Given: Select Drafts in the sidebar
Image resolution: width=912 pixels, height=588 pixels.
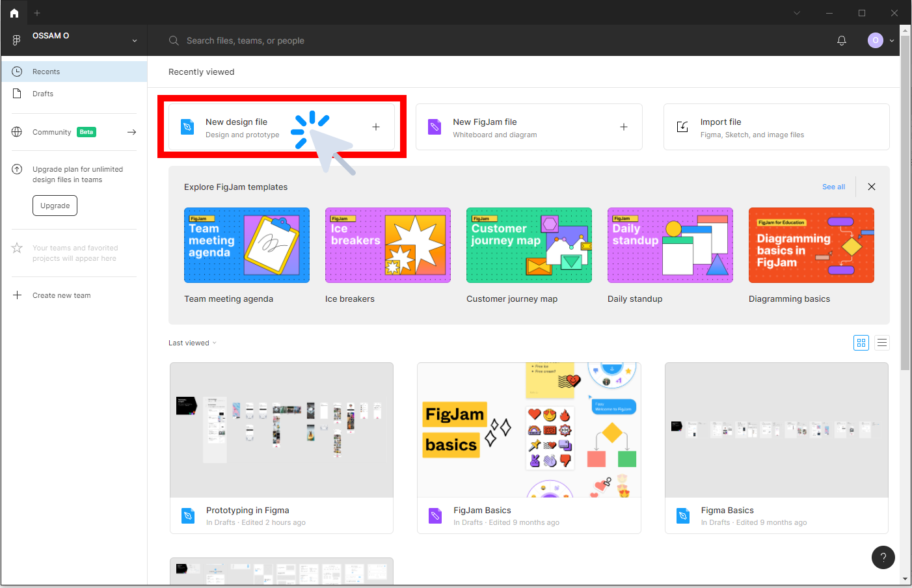Looking at the screenshot, I should 74,94.
